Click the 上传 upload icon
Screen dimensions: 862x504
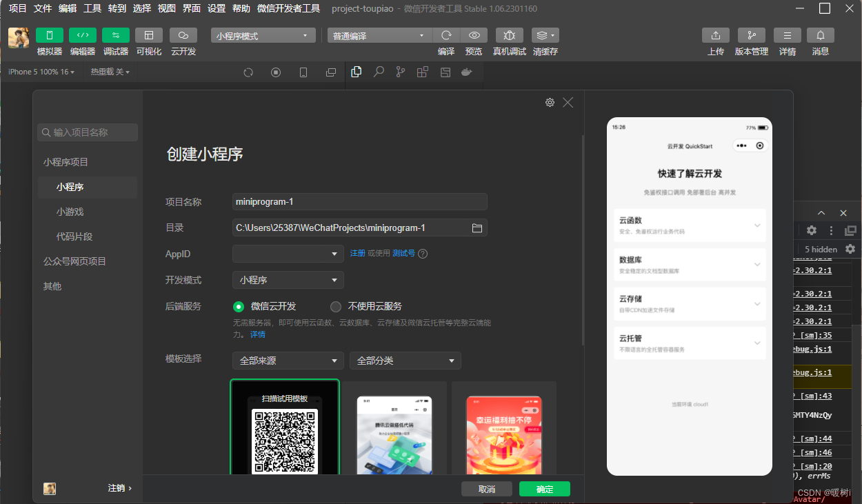pos(716,35)
